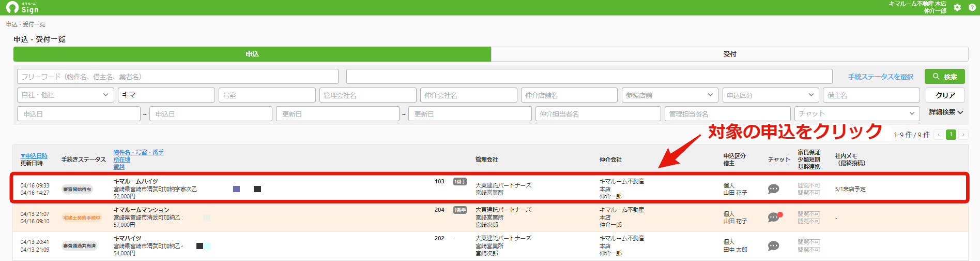Sort by 申込日時 column header
980x261 pixels.
tap(34, 156)
